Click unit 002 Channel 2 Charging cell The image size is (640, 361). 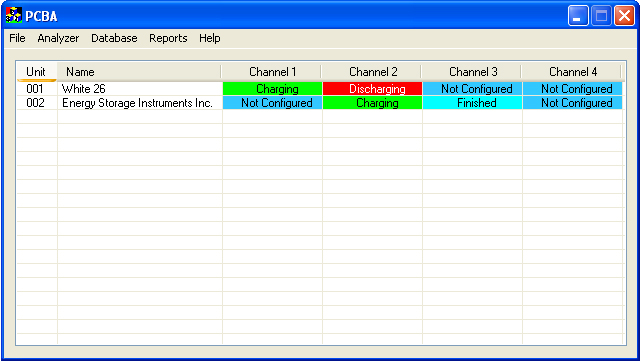point(372,103)
